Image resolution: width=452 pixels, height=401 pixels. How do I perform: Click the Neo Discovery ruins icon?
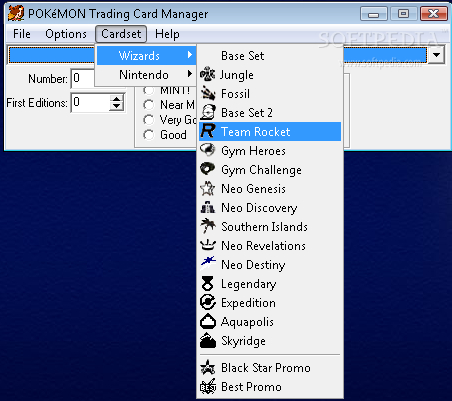coord(208,207)
